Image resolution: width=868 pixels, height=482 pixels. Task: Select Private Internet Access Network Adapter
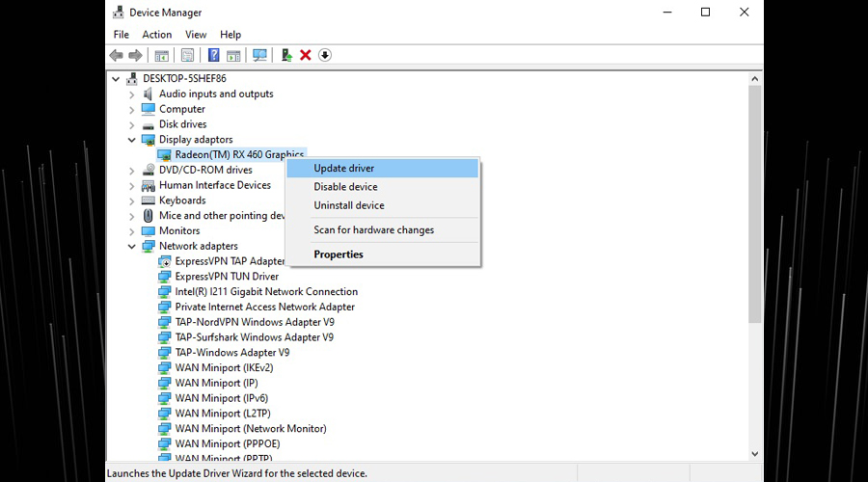[x=264, y=307]
